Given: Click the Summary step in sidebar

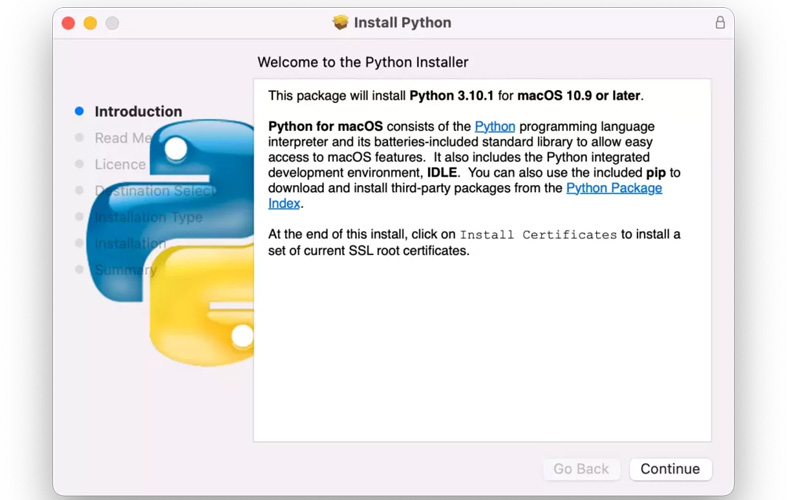Looking at the screenshot, I should (124, 270).
